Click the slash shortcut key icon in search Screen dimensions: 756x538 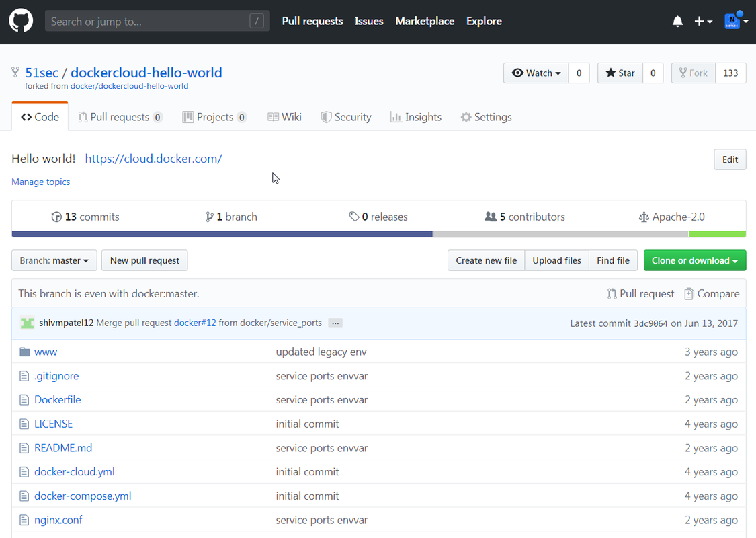click(x=257, y=22)
